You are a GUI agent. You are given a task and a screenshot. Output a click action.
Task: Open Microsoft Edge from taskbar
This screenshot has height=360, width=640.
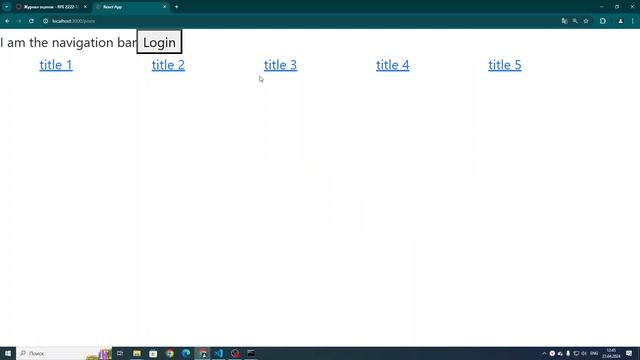pyautogui.click(x=186, y=353)
